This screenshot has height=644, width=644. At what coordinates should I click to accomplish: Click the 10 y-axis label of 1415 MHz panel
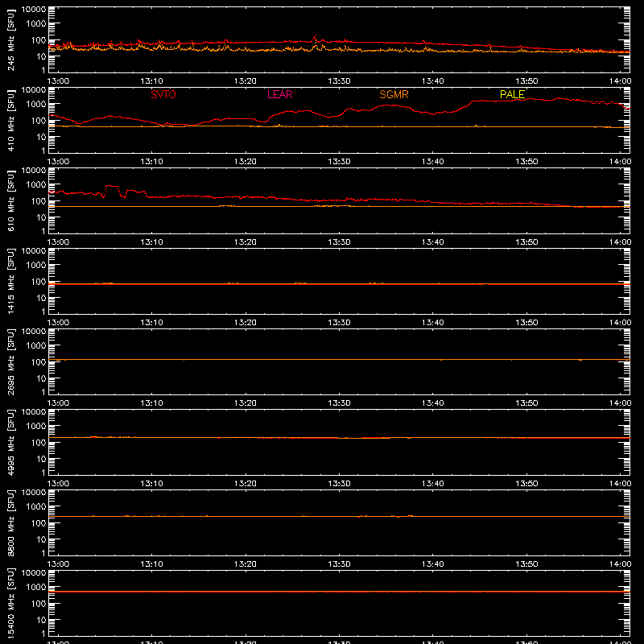41,298
